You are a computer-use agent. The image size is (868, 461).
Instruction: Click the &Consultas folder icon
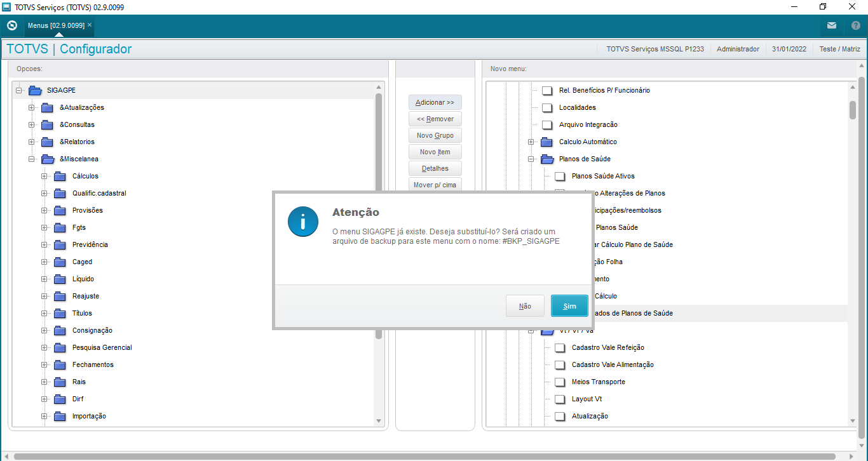click(48, 124)
